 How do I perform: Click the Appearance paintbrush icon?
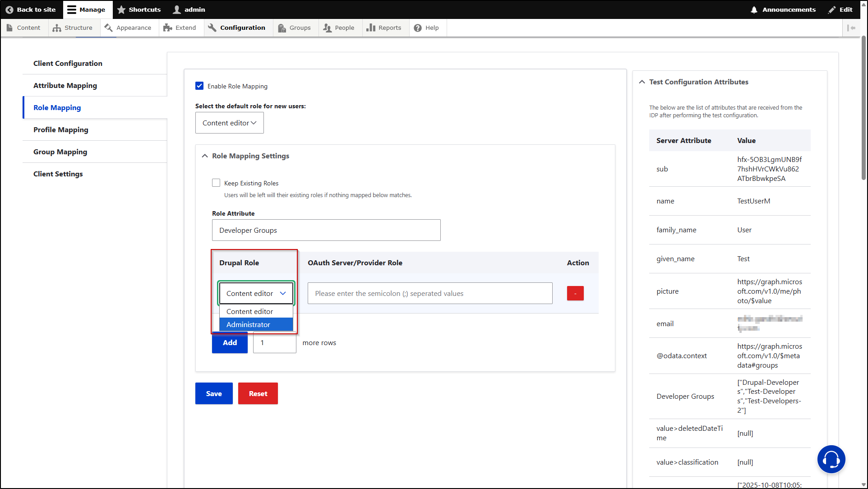[x=108, y=28]
